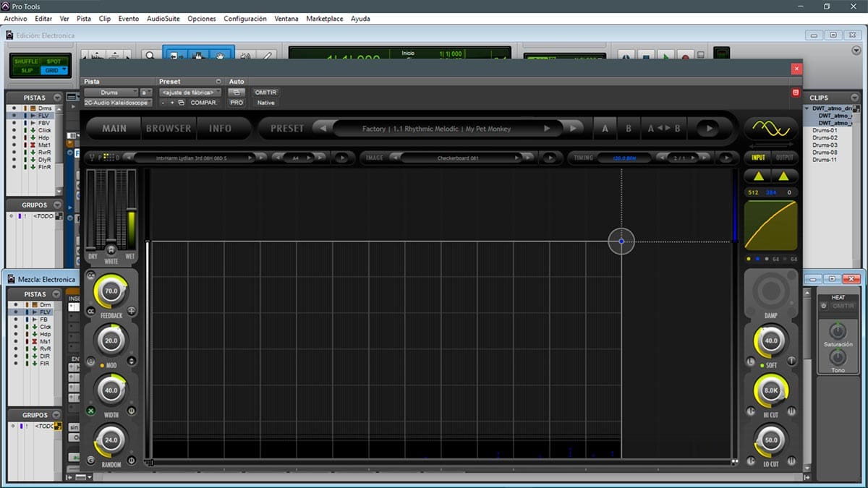Open the Drums track selector dropdown
Screen dimensions: 868x488
111,93
